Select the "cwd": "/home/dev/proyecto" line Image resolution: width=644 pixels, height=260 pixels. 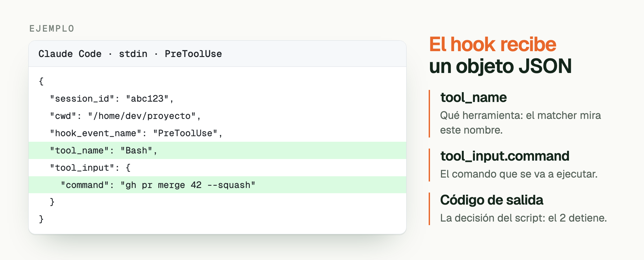pos(125,116)
